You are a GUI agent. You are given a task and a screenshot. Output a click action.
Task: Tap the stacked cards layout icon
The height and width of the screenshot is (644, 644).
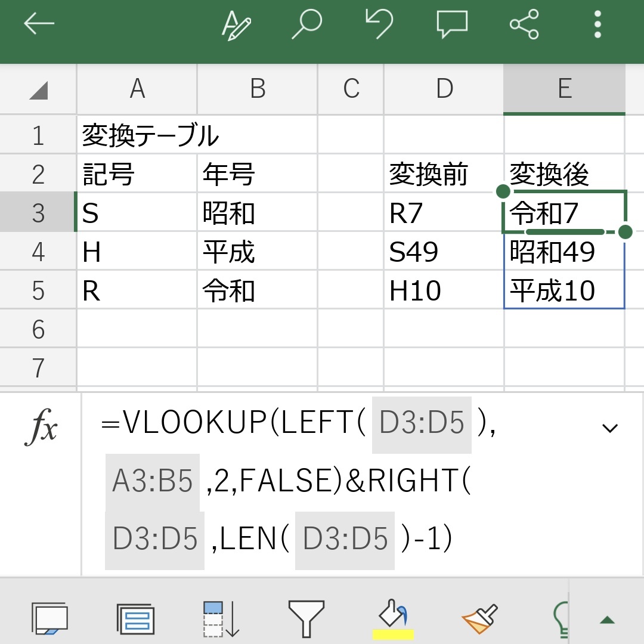(135, 618)
